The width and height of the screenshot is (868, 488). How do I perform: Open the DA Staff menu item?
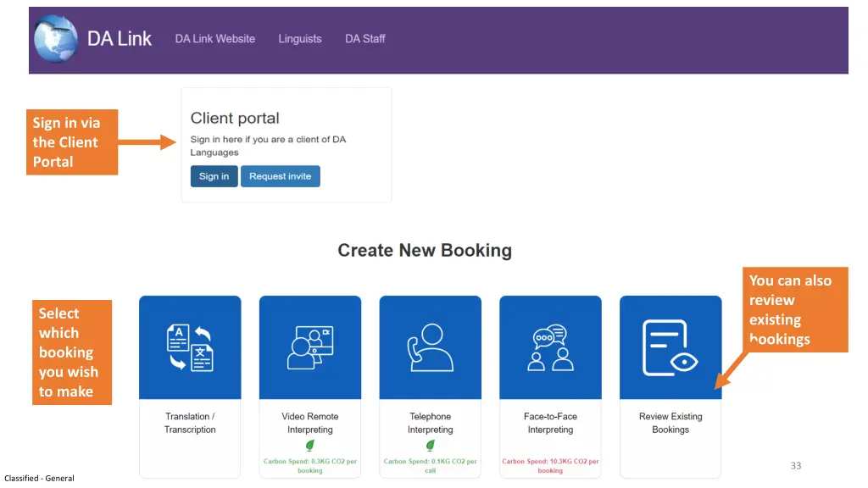[364, 39]
